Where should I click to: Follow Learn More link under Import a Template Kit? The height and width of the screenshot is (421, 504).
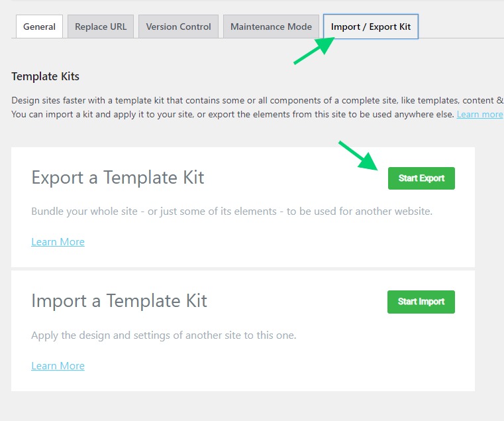(x=58, y=365)
